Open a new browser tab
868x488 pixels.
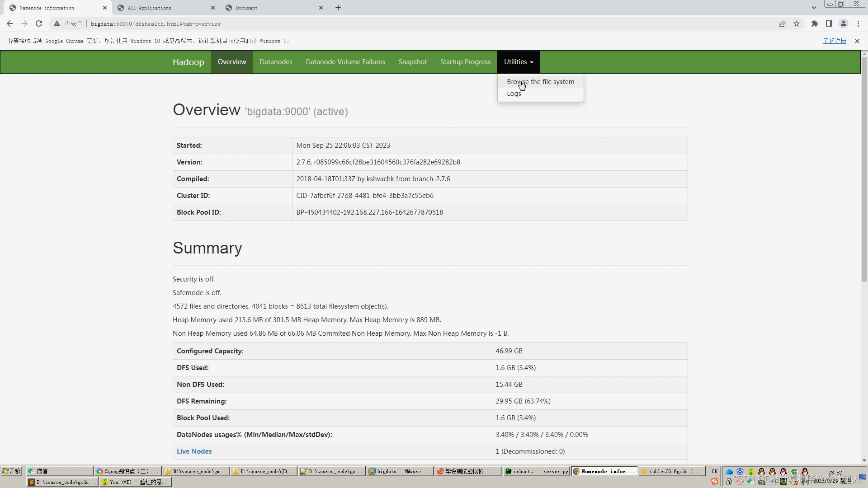[x=338, y=8]
